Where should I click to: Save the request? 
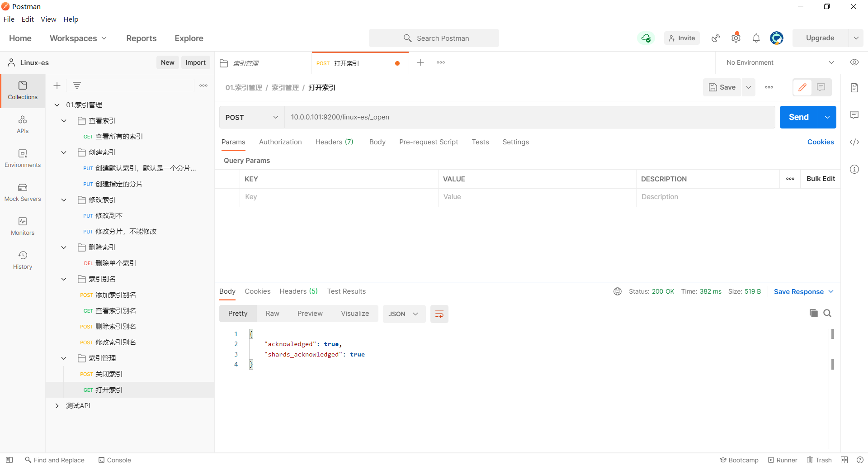click(x=722, y=87)
